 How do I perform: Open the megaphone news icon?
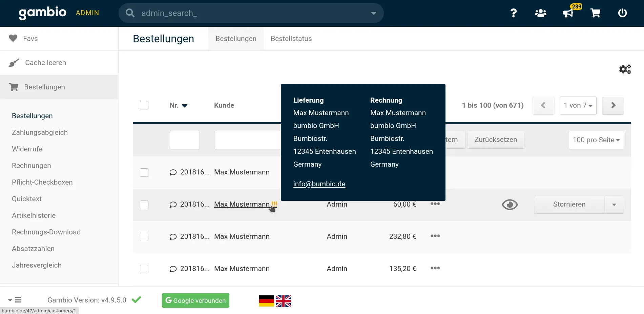coord(568,13)
